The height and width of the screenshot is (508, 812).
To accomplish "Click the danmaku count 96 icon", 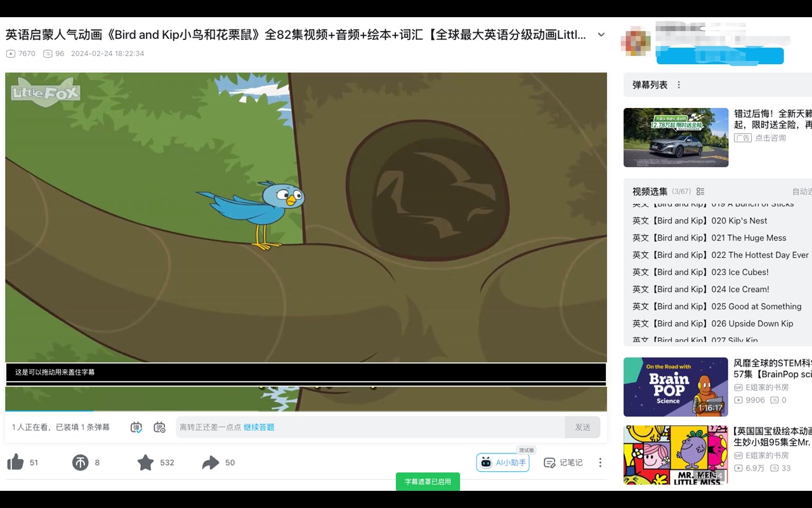I will [48, 54].
